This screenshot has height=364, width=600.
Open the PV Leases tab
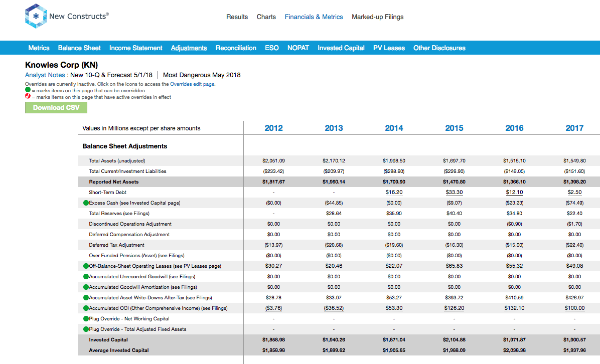(x=389, y=48)
